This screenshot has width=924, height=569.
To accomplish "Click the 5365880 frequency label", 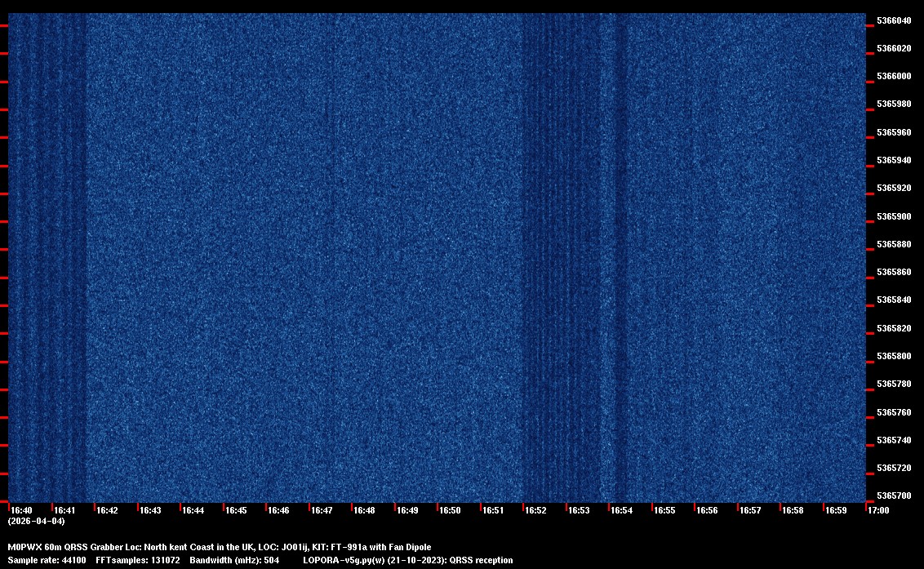I will [x=894, y=244].
